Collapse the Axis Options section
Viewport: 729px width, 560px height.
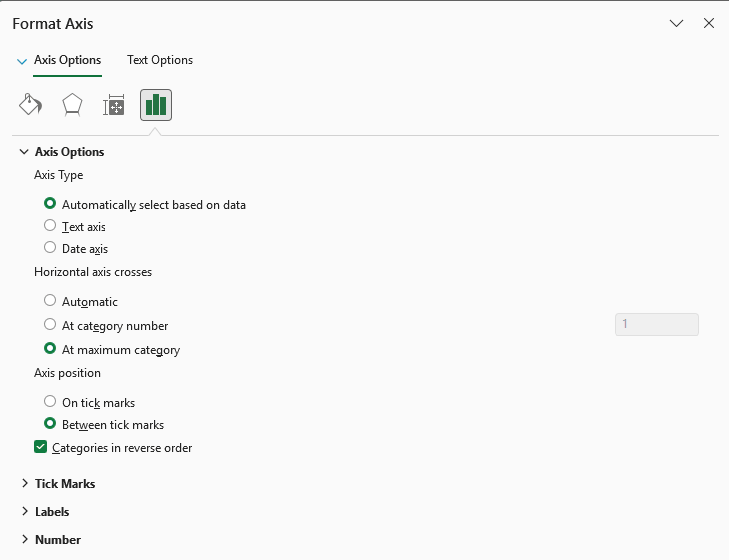pos(24,152)
